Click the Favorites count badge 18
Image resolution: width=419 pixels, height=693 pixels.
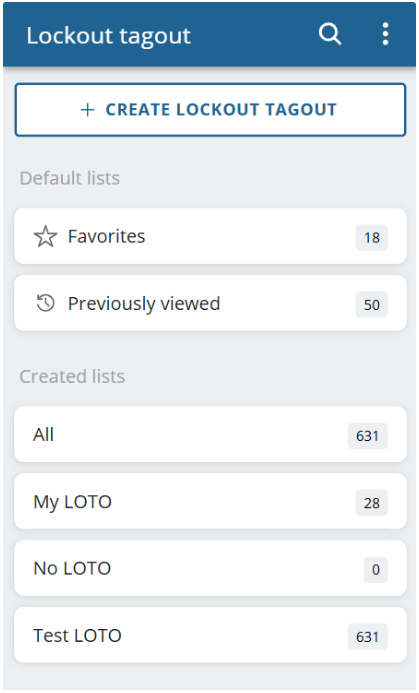[372, 237]
